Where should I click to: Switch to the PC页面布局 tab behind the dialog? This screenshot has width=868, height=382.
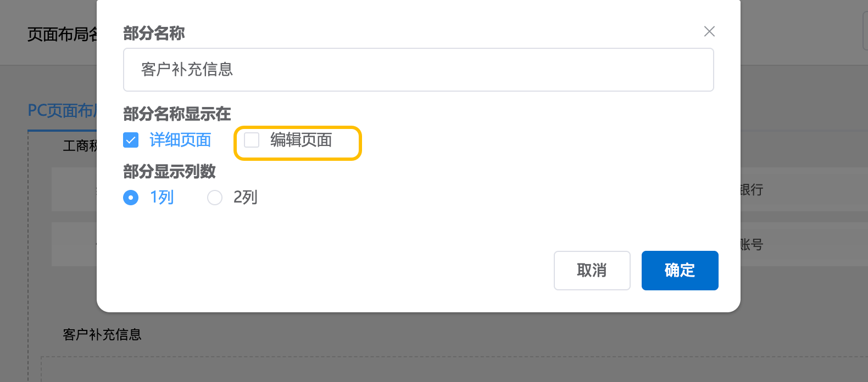pyautogui.click(x=62, y=111)
